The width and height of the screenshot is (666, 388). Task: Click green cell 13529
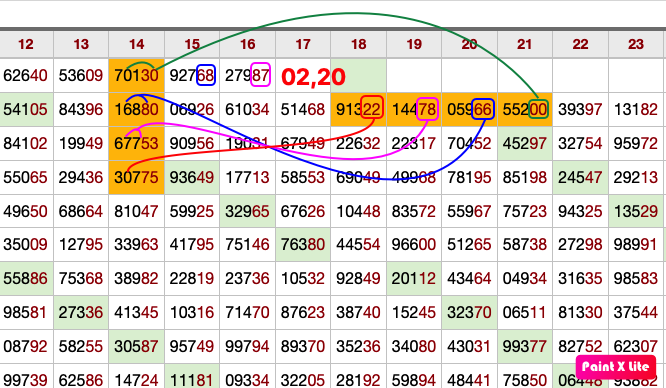[636, 211]
